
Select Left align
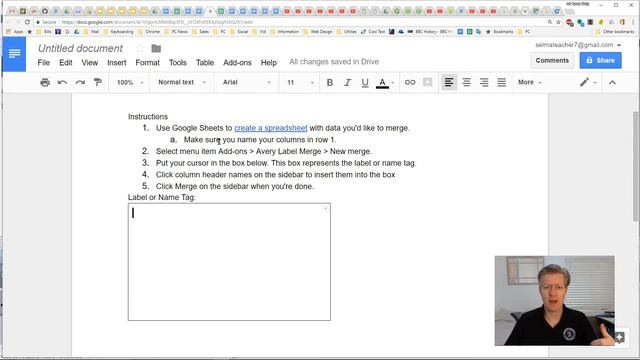pyautogui.click(x=449, y=82)
